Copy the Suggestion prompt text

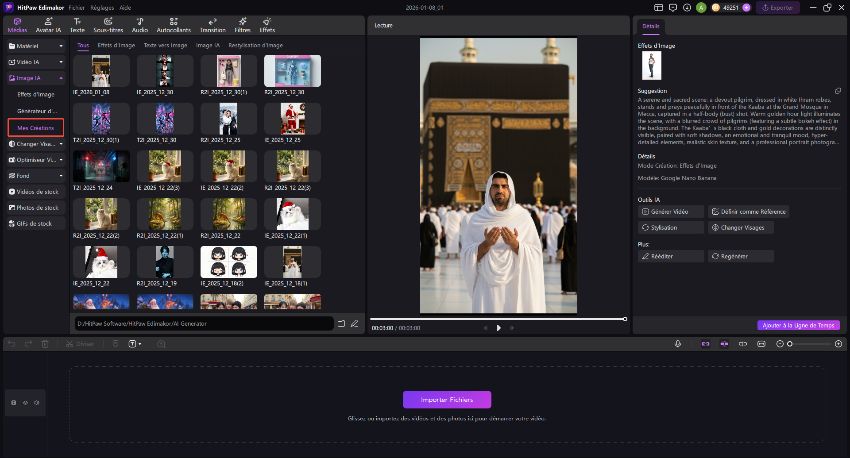838,90
